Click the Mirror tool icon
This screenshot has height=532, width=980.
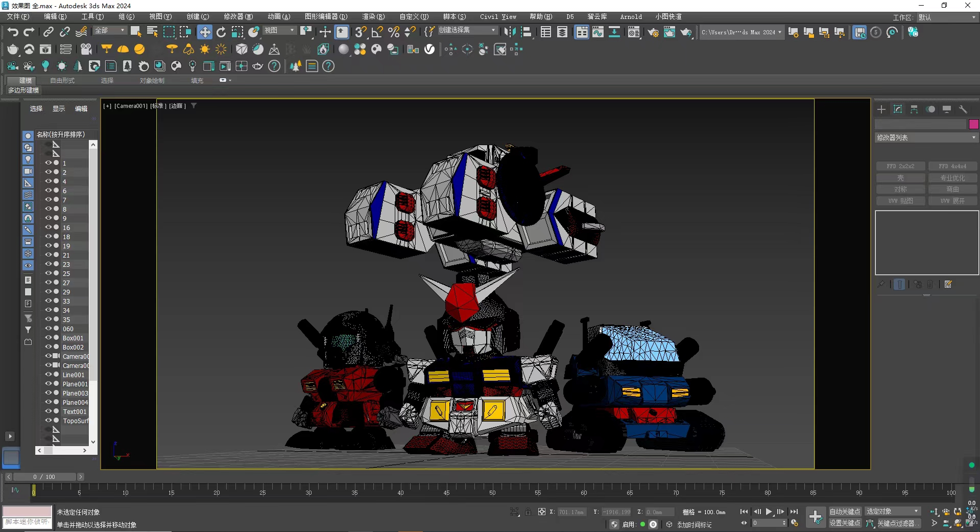[x=510, y=32]
